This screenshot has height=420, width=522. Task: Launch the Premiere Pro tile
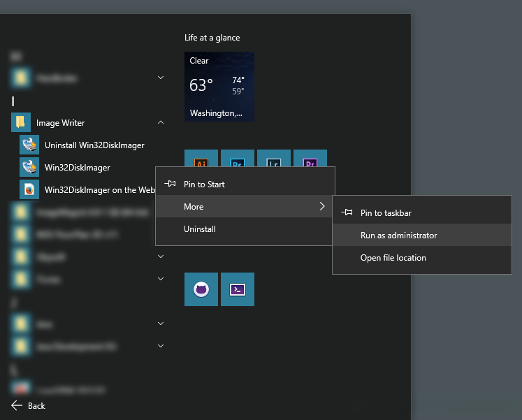click(x=310, y=159)
